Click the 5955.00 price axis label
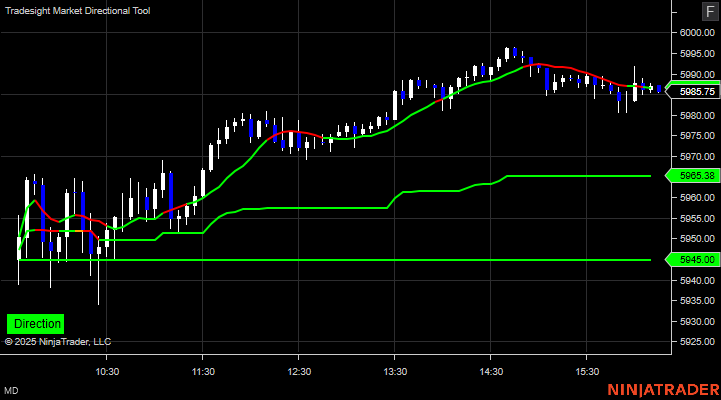Viewport: 721px width, 400px height. [697, 218]
